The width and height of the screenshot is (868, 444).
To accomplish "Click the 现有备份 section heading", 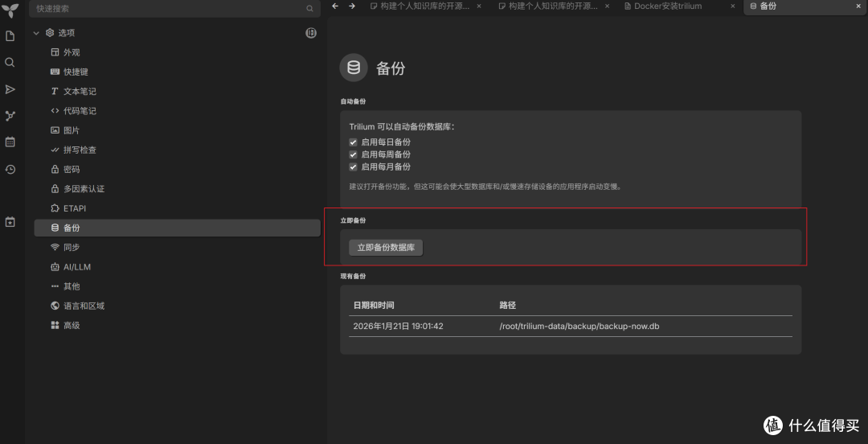I will 353,276.
